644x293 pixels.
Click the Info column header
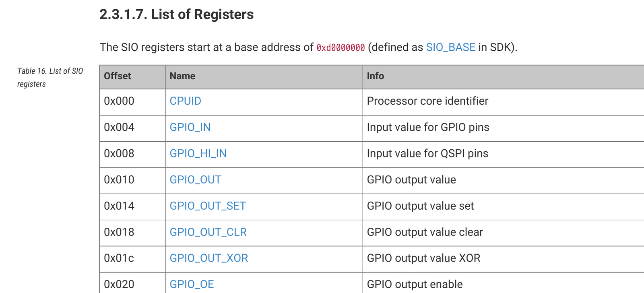point(375,76)
